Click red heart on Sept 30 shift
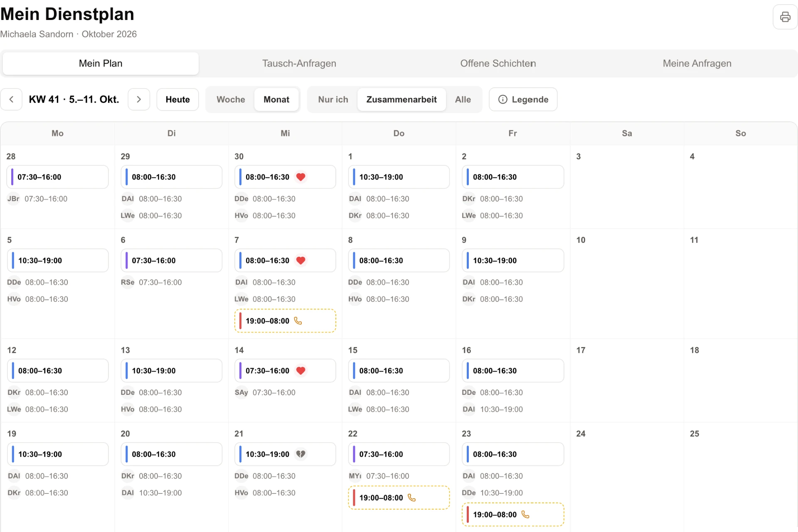798x532 pixels. point(301,177)
